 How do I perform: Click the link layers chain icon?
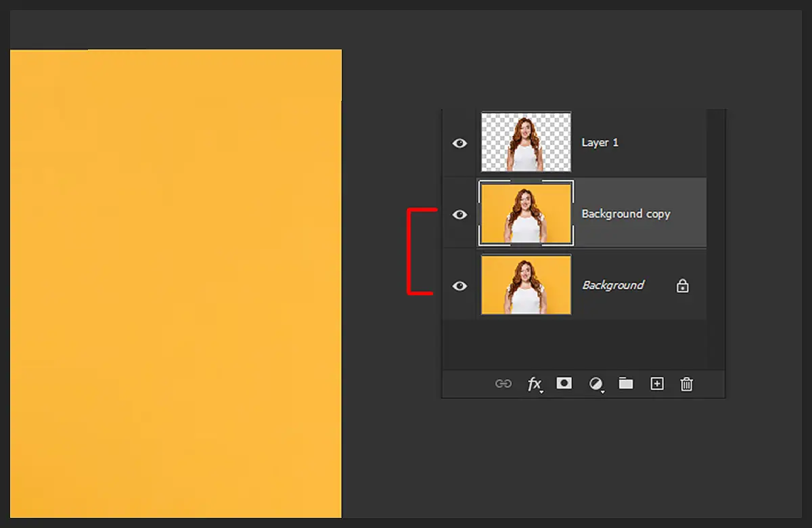(503, 384)
